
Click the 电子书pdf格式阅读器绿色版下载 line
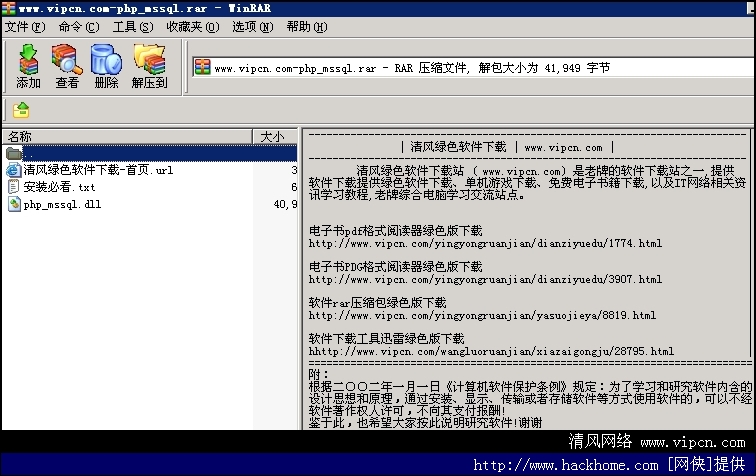(x=395, y=231)
